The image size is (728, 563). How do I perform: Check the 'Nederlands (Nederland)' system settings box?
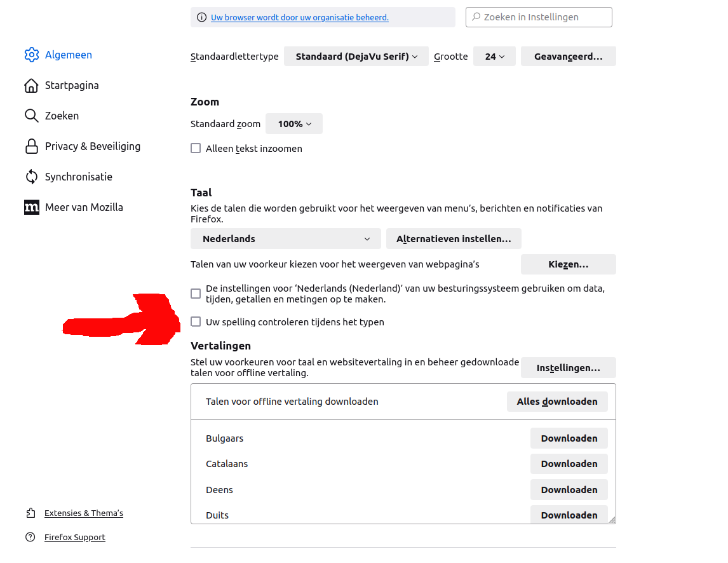(x=196, y=294)
